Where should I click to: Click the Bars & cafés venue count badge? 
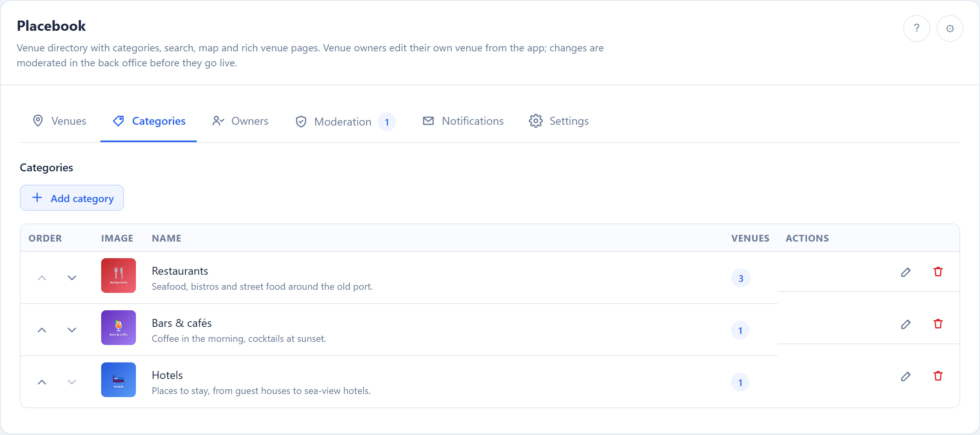click(740, 330)
